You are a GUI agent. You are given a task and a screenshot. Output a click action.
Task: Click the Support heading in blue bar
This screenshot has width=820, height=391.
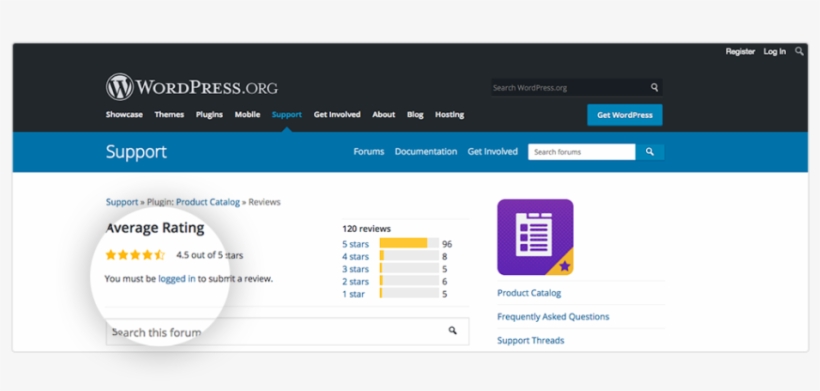point(136,152)
